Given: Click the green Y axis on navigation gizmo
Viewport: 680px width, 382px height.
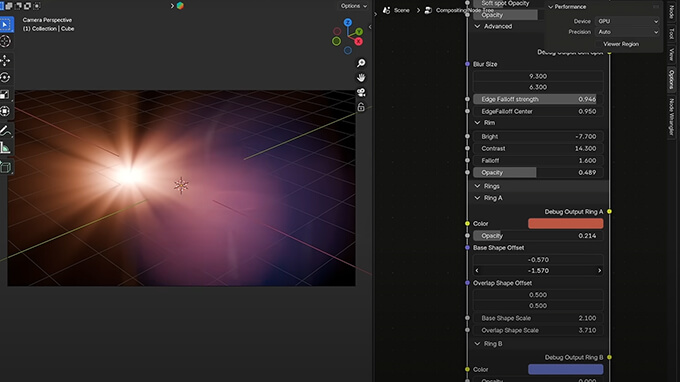Looking at the screenshot, I should (359, 32).
